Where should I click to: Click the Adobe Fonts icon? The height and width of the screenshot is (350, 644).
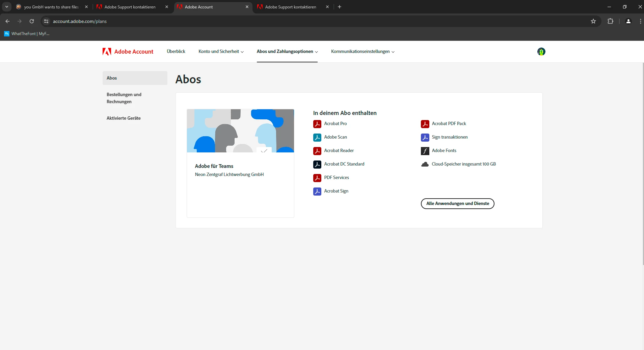(x=425, y=151)
